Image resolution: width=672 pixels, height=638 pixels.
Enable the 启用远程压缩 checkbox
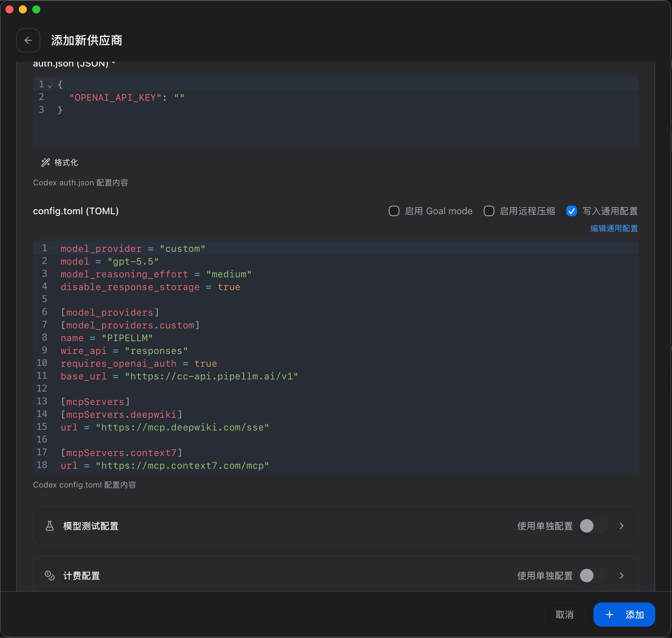pos(489,211)
